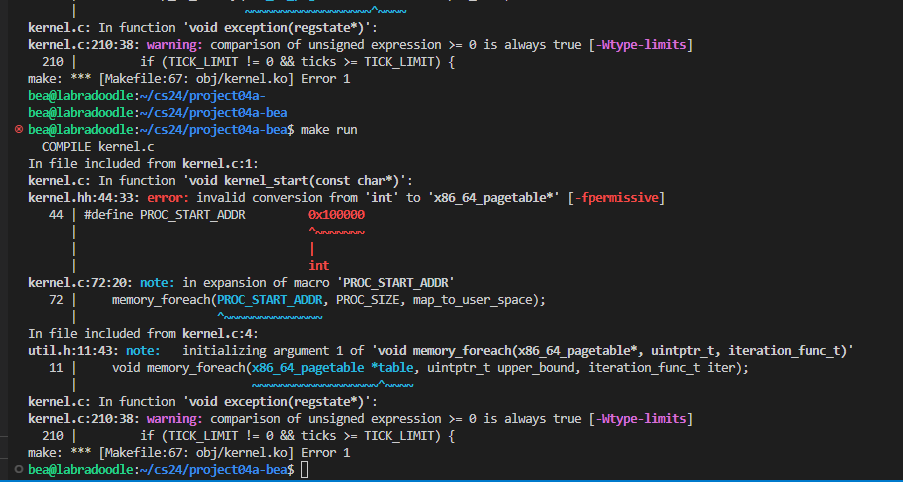
Task: Click the blue PROC_START_ADDR in the memory_foreach call
Action: [x=272, y=300]
